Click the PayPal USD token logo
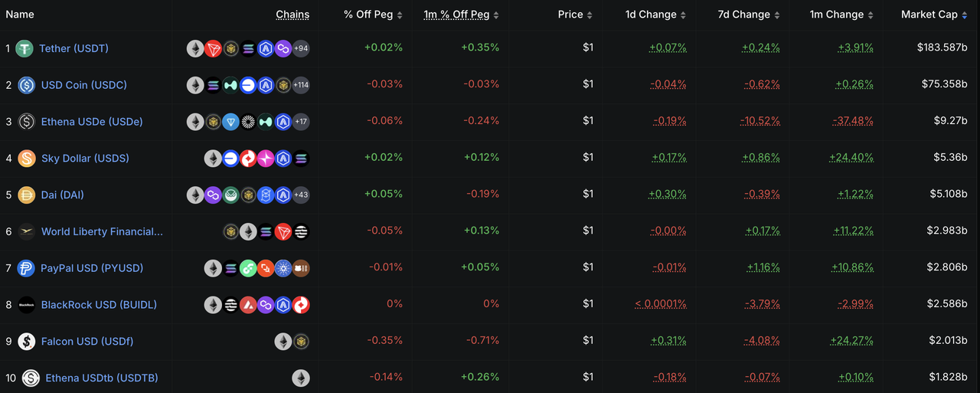The width and height of the screenshot is (980, 393). click(27, 268)
